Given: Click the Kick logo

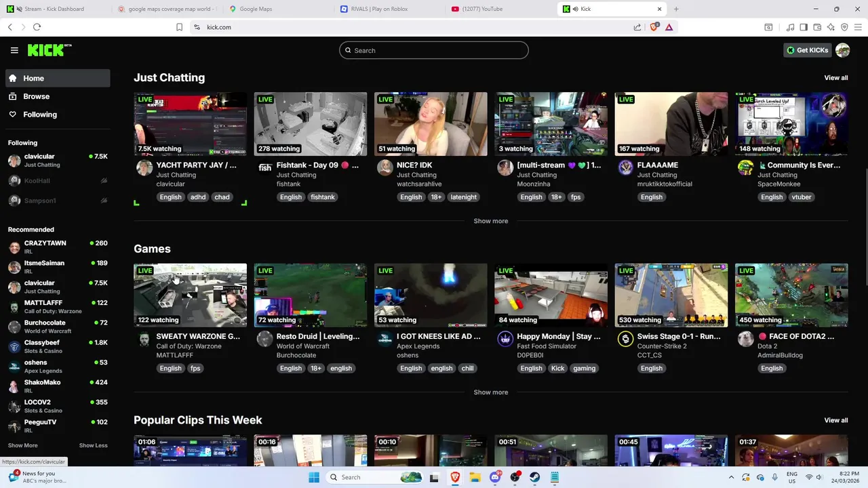Looking at the screenshot, I should coord(50,50).
